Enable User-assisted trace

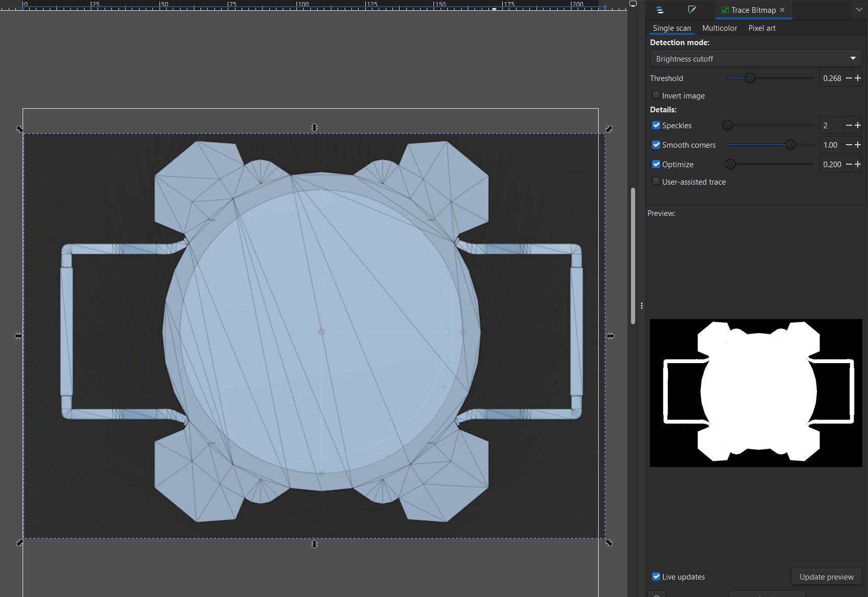[656, 182]
